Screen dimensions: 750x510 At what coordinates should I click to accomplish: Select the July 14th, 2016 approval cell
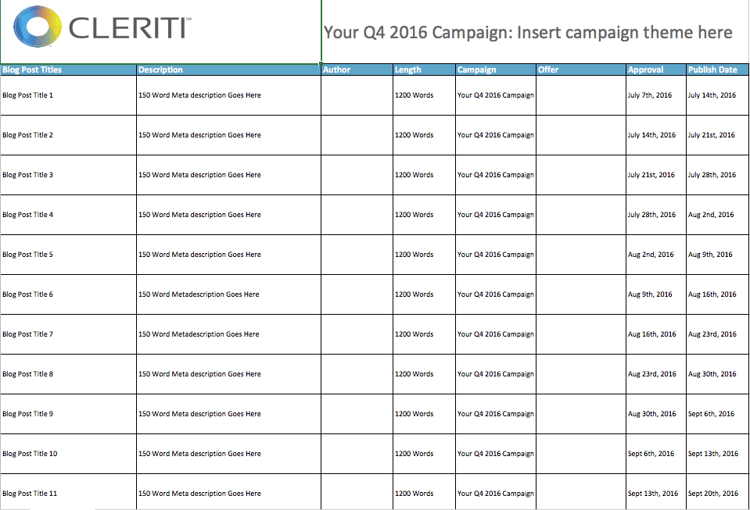point(656,135)
